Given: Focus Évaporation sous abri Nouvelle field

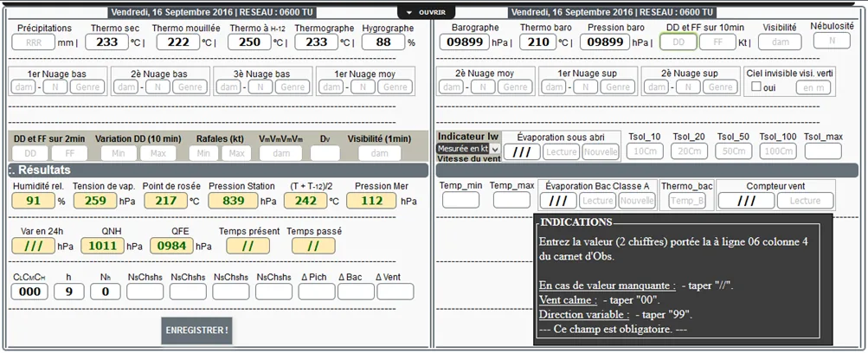Looking at the screenshot, I should pyautogui.click(x=600, y=151).
